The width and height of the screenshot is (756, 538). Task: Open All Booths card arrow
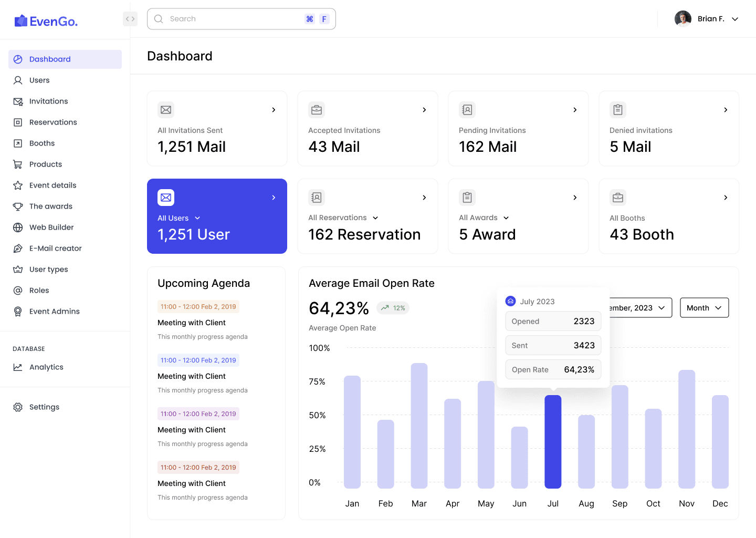point(726,198)
